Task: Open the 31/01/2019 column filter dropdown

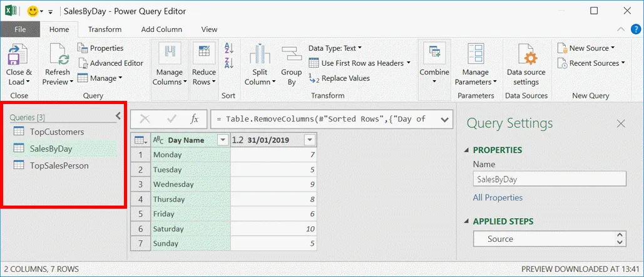Action: 309,140
